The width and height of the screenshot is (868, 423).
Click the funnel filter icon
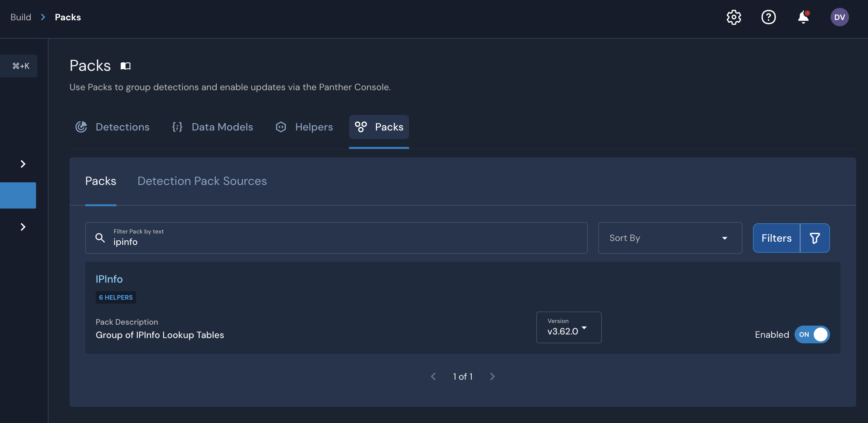[x=815, y=238]
